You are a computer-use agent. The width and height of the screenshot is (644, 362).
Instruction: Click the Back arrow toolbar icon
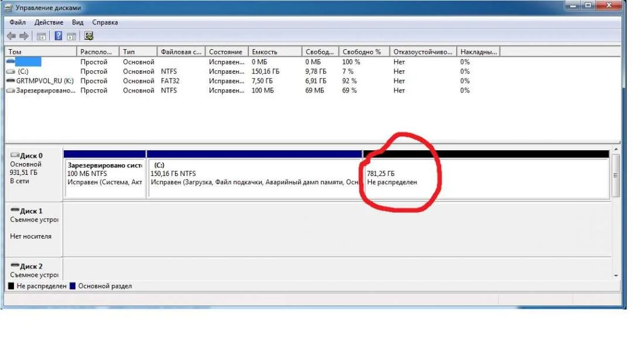11,36
